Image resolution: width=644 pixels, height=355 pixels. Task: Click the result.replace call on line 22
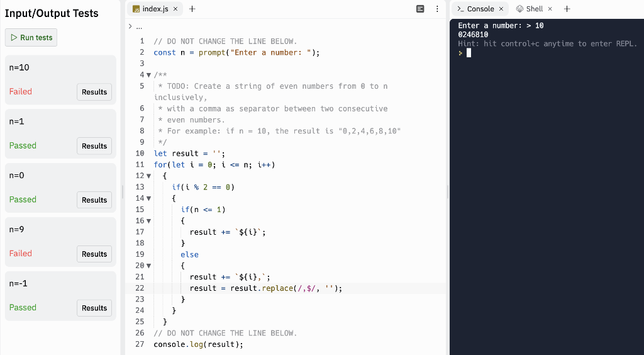click(286, 288)
